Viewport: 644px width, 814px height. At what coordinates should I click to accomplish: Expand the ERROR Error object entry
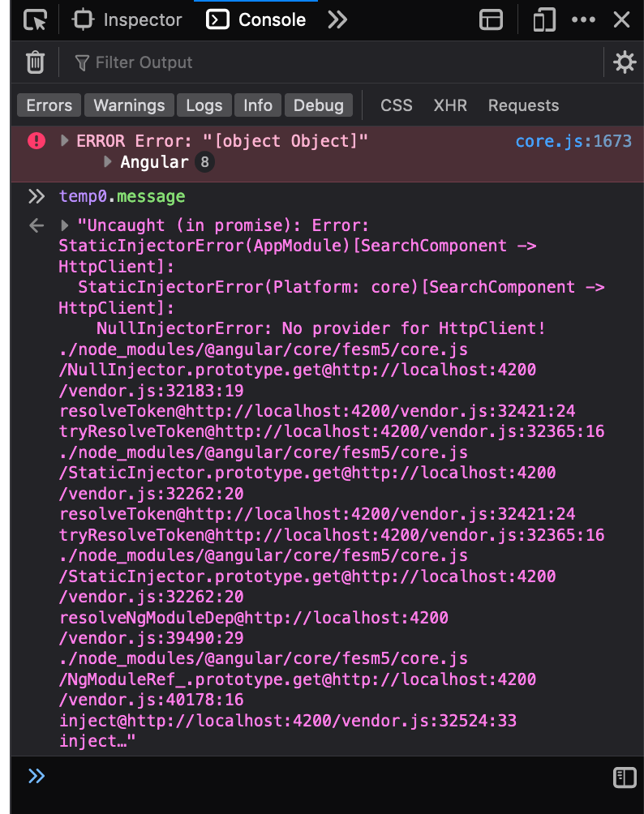65,141
